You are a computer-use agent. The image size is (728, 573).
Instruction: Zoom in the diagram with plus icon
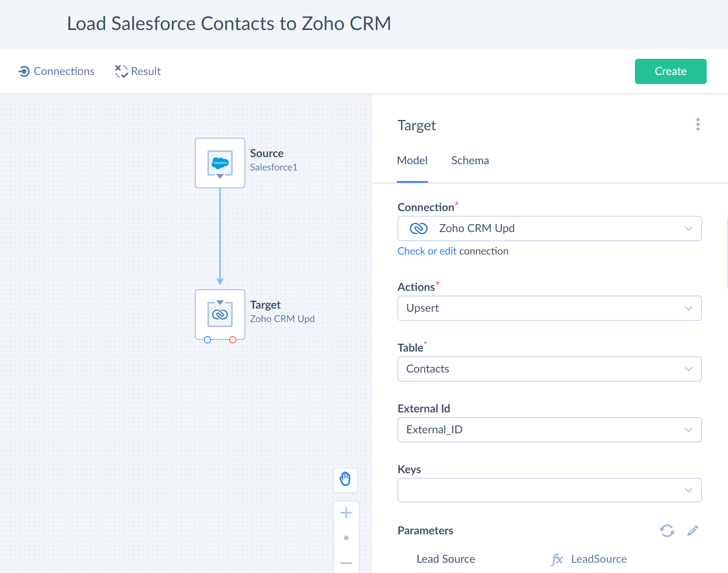coord(346,513)
